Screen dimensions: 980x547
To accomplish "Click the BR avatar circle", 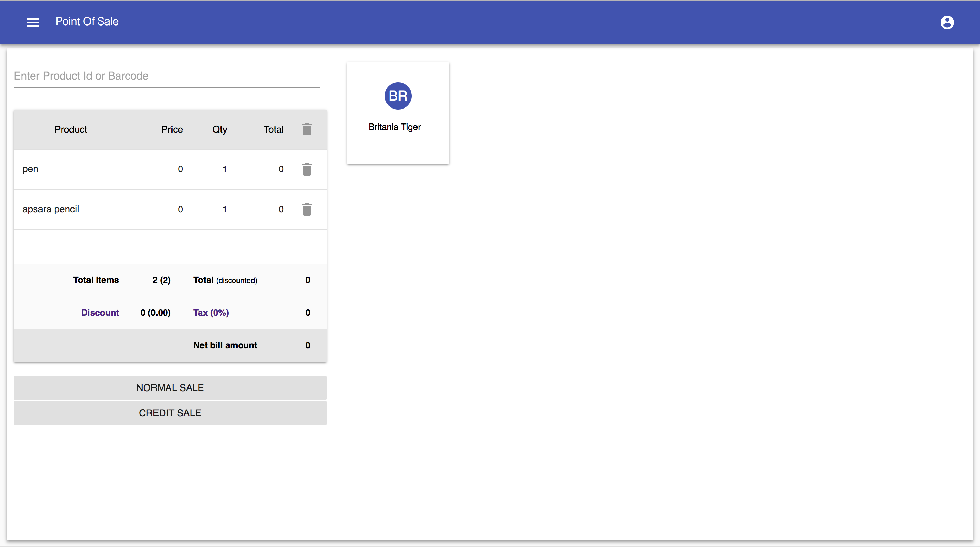I will pos(397,96).
